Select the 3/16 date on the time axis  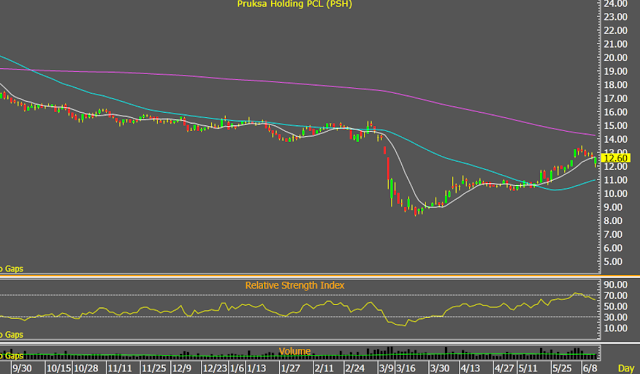pos(406,368)
